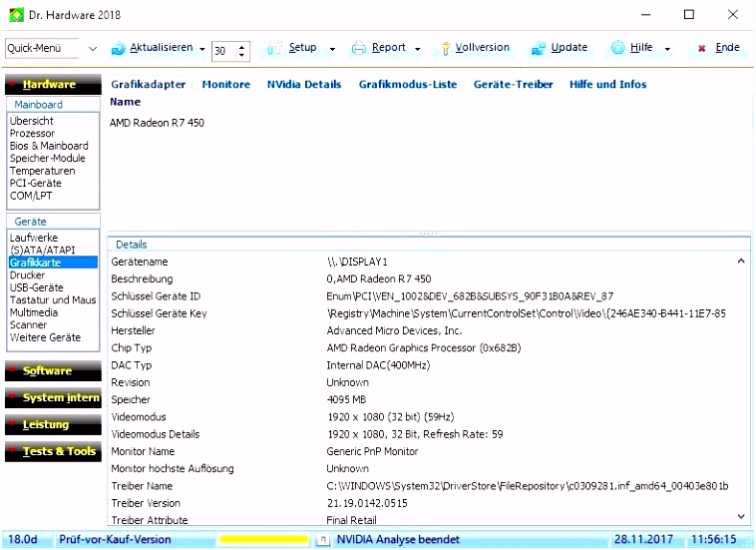Screen dimensions: 756x550
Task: Click the Setup toolbar icon
Action: (x=275, y=48)
